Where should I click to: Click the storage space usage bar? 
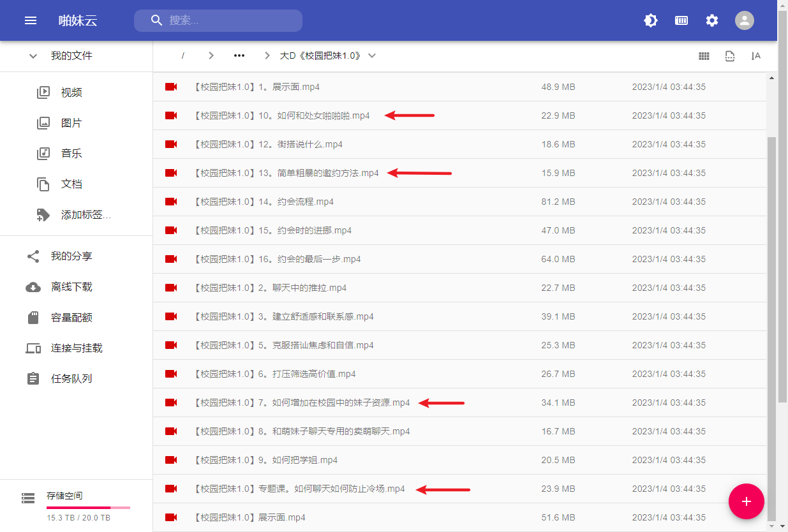pos(88,507)
